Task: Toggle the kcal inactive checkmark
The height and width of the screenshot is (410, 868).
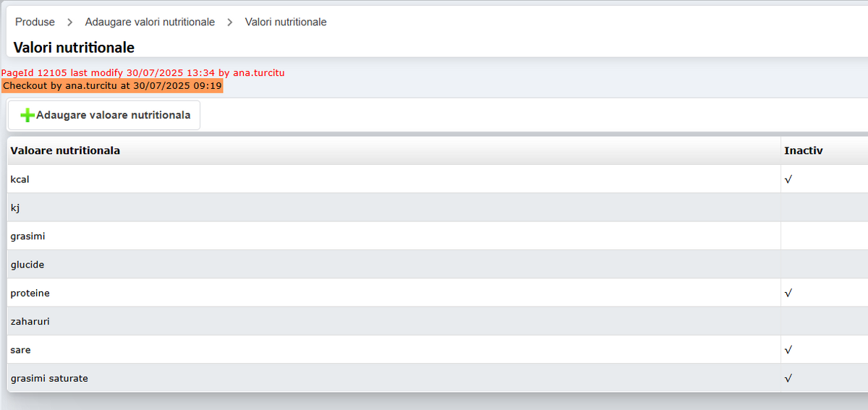Action: pos(788,179)
